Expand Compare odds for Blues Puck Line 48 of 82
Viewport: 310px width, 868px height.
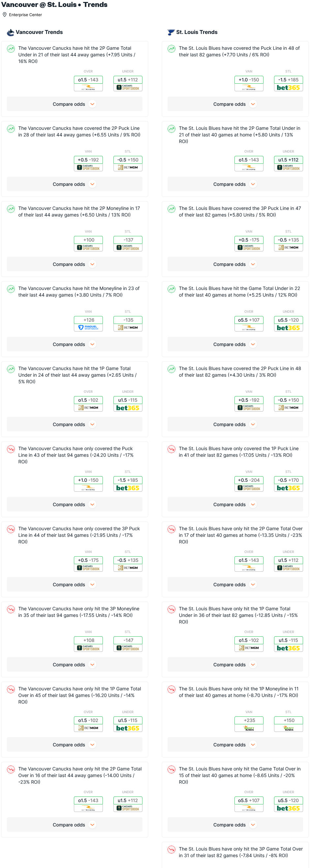click(x=235, y=104)
